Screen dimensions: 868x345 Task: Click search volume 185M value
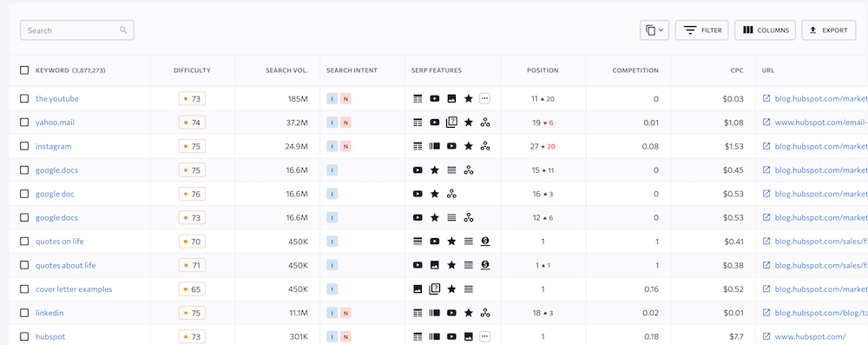[298, 99]
